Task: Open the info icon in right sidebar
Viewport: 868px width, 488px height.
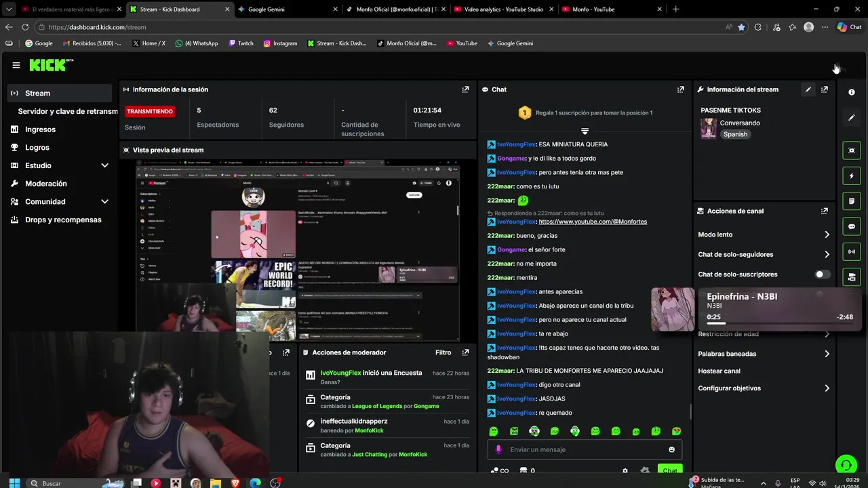Action: 852,92
